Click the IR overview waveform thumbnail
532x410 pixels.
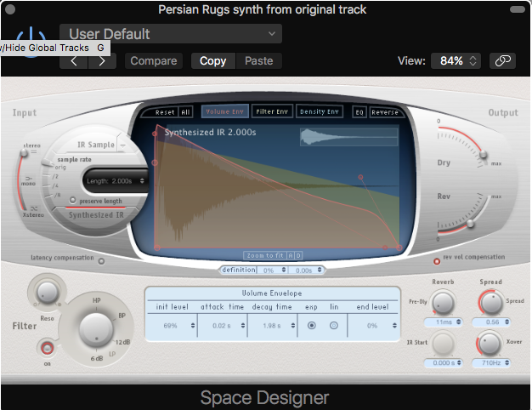tap(348, 137)
